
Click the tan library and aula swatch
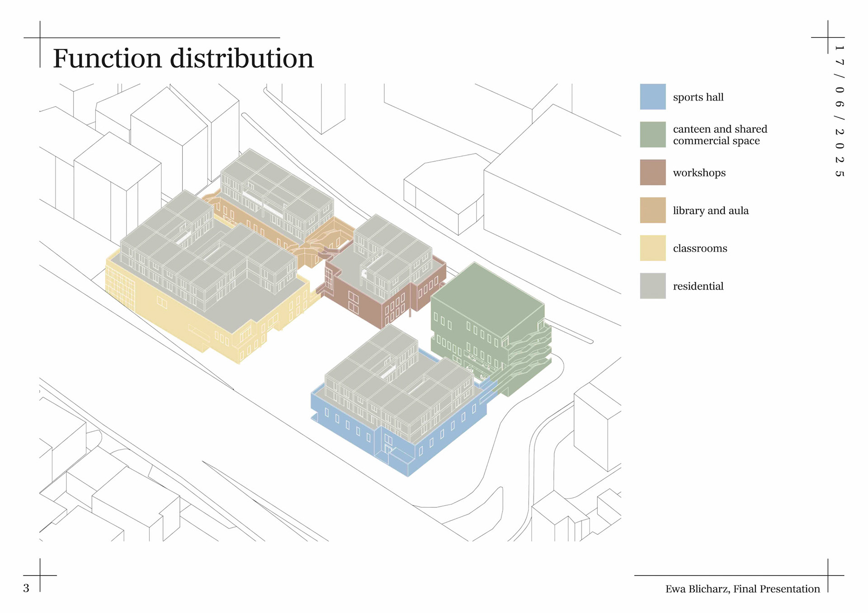[x=652, y=210]
